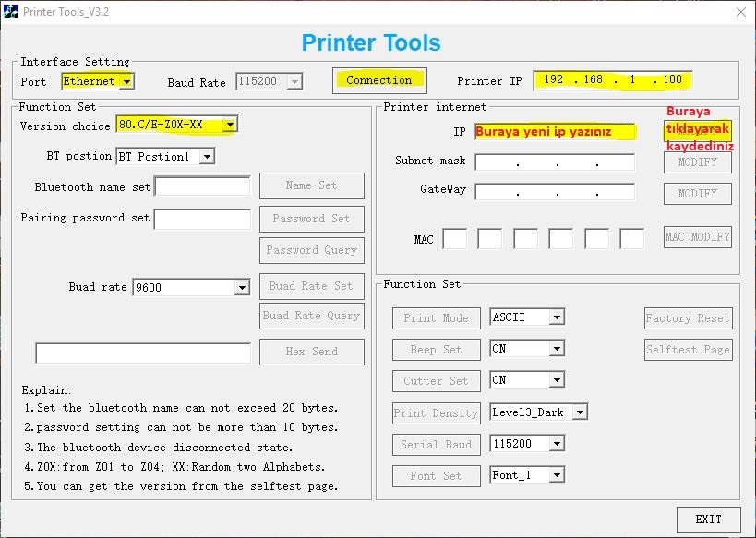This screenshot has height=538, width=756.
Task: Click the Printer Tools title bar icon
Action: (10, 11)
